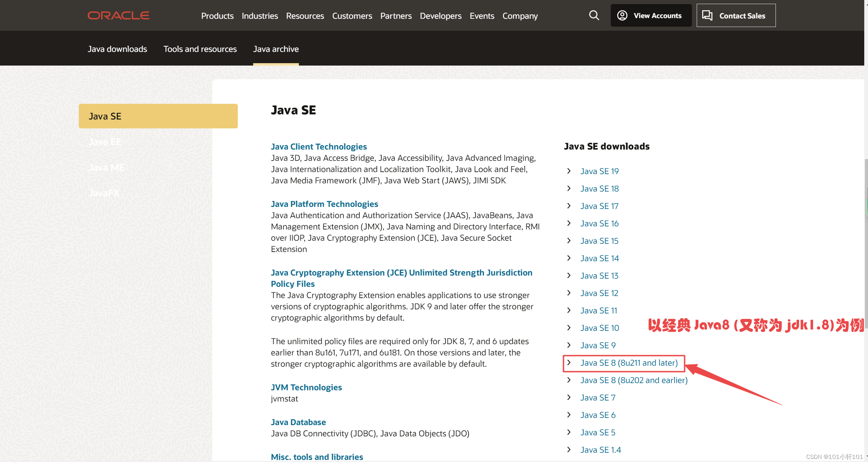Click chevron beside Java SE 17
Screen dimensions: 868x463
click(x=569, y=206)
